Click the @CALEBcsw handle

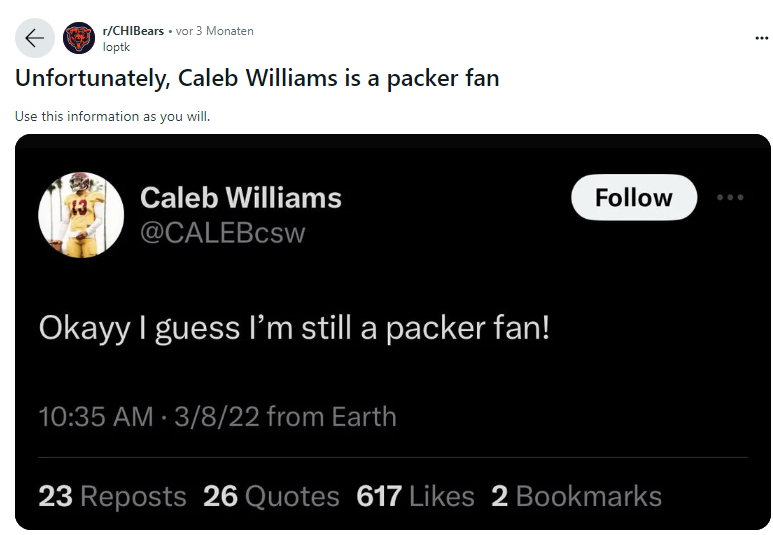tap(222, 233)
